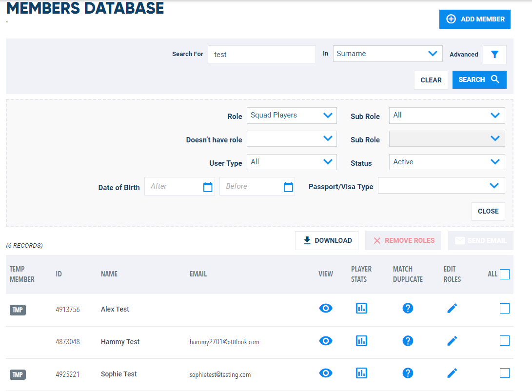Open calendar for Date of Birth Before
Screen dimensions: 532x392
(288, 187)
